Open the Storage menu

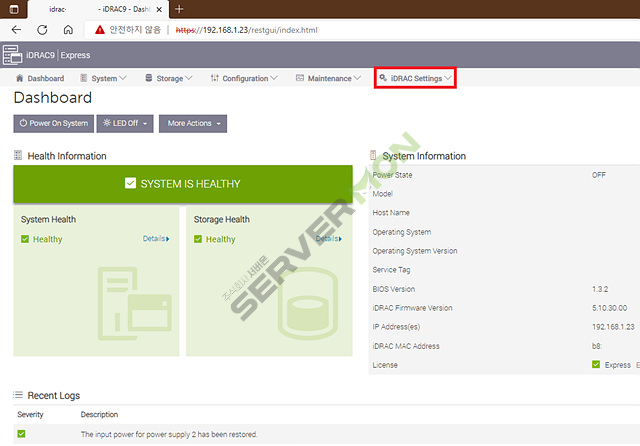pos(169,78)
